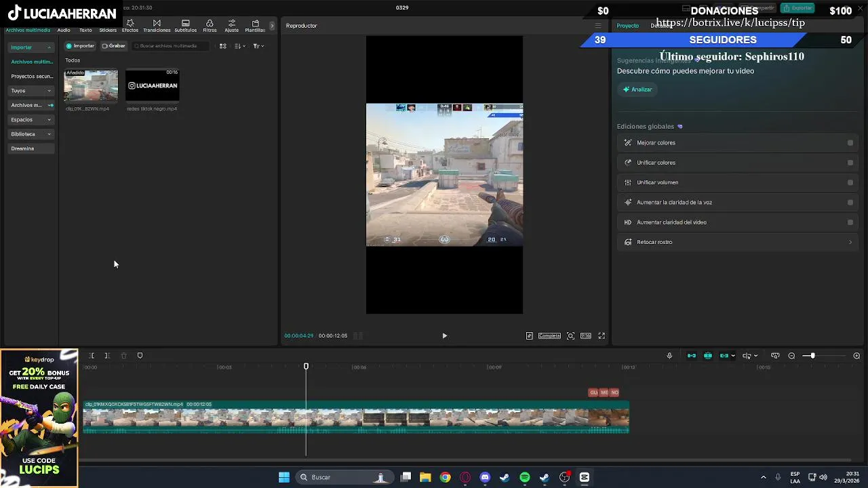Switch media view to grid layout
The image size is (868, 488).
click(x=222, y=46)
